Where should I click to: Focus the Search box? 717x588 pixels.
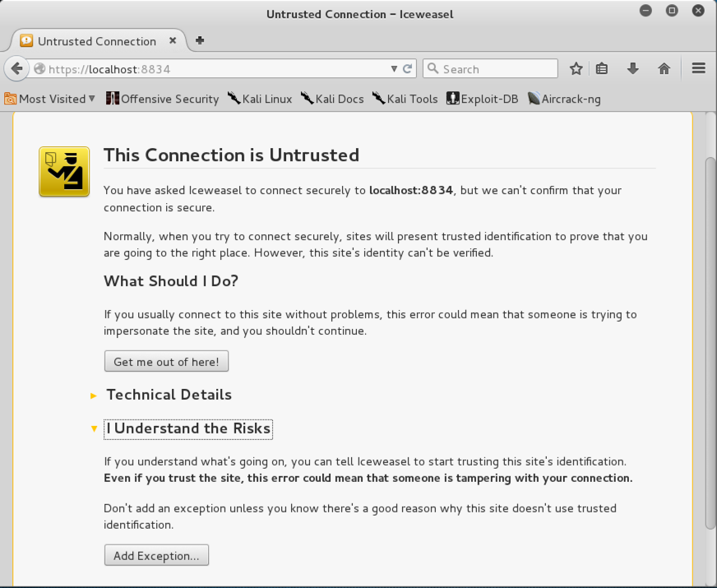coord(490,69)
